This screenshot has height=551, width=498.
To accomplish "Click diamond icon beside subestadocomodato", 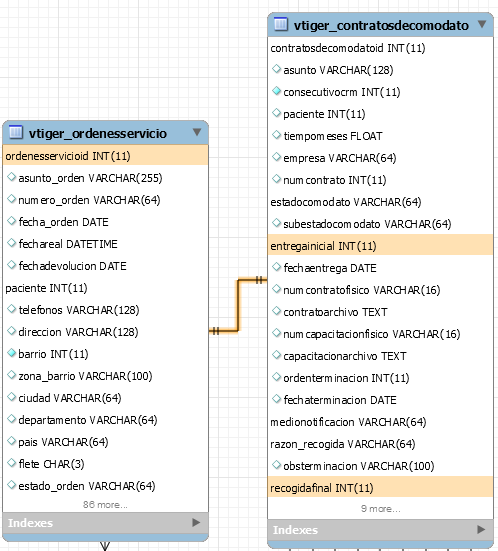I will pos(277,223).
